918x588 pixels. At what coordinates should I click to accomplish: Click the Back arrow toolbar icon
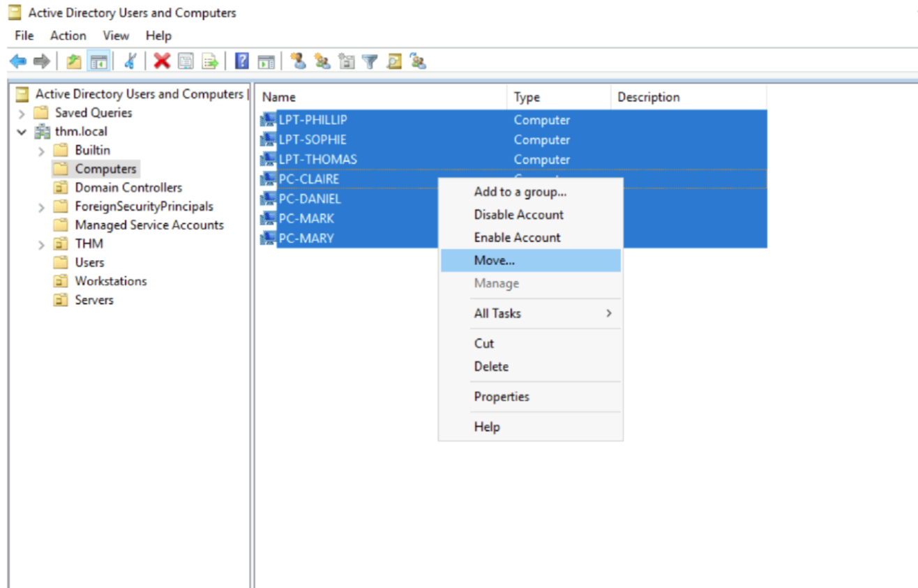pyautogui.click(x=17, y=62)
